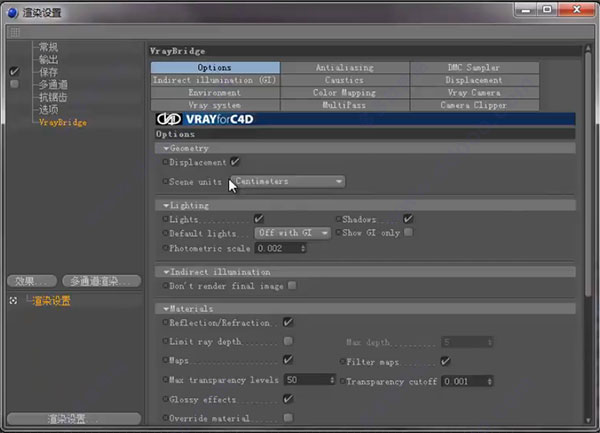Open the Environment tab
Viewport: 600px width, 433px height.
(x=215, y=93)
